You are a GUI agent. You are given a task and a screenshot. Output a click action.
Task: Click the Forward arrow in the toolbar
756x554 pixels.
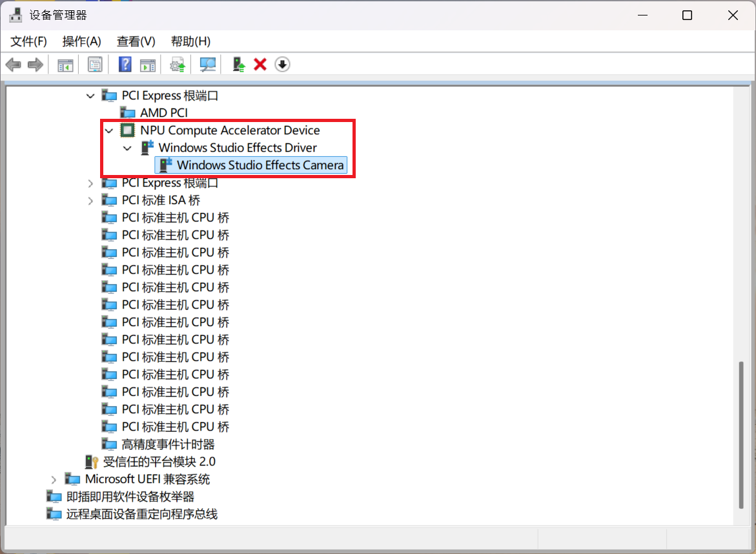(35, 65)
